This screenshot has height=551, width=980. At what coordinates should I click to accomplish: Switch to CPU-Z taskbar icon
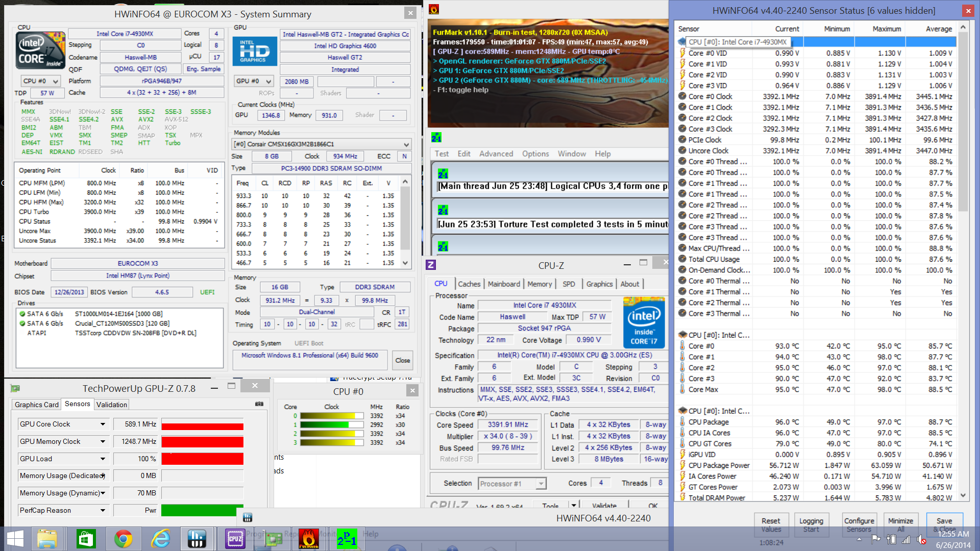235,539
